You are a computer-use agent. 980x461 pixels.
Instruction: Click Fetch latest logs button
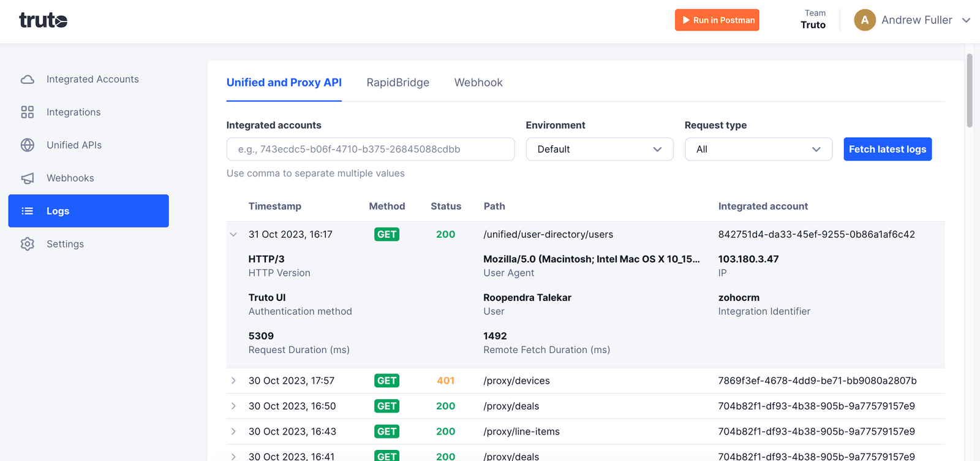click(888, 150)
